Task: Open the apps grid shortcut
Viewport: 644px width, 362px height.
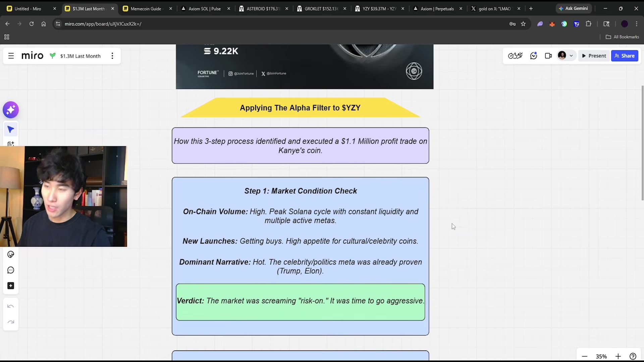Action: (x=7, y=37)
